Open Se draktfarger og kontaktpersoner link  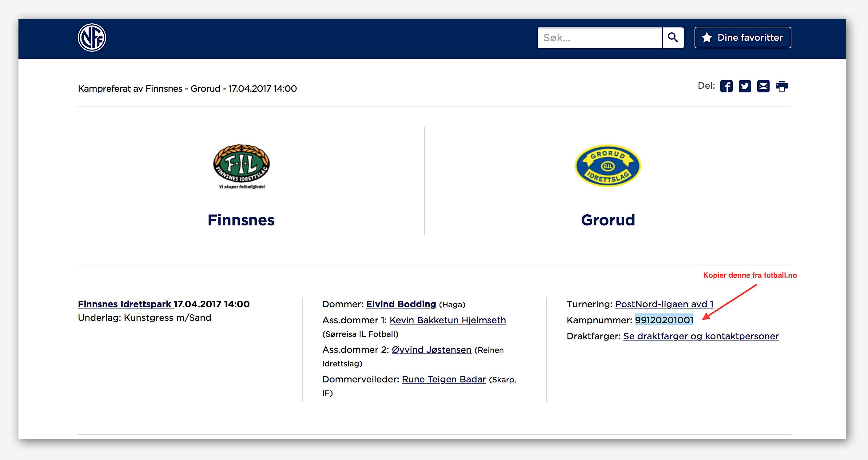coord(701,336)
